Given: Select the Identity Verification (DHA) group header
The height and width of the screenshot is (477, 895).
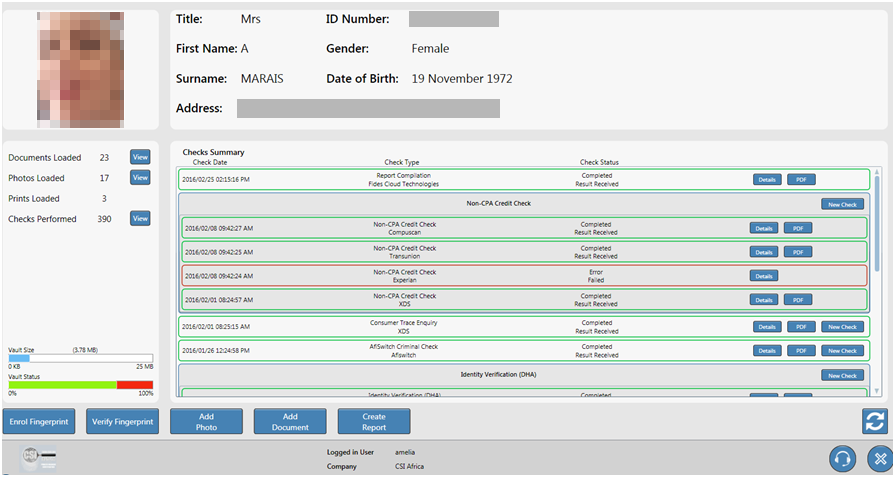Looking at the screenshot, I should point(498,374).
